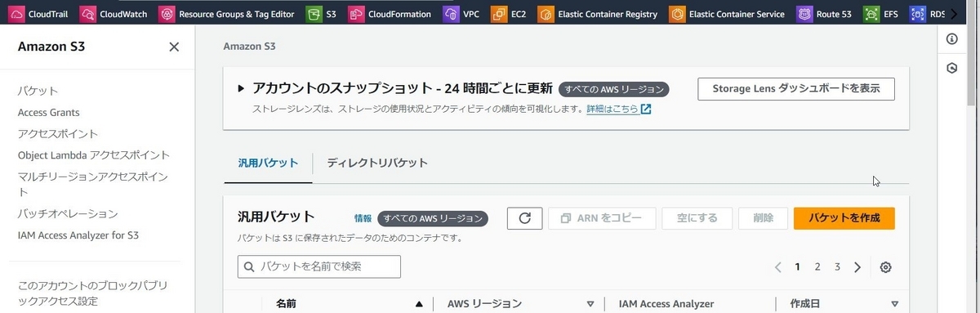Click バケットを作成 orange button
The height and width of the screenshot is (313, 980).
(844, 218)
